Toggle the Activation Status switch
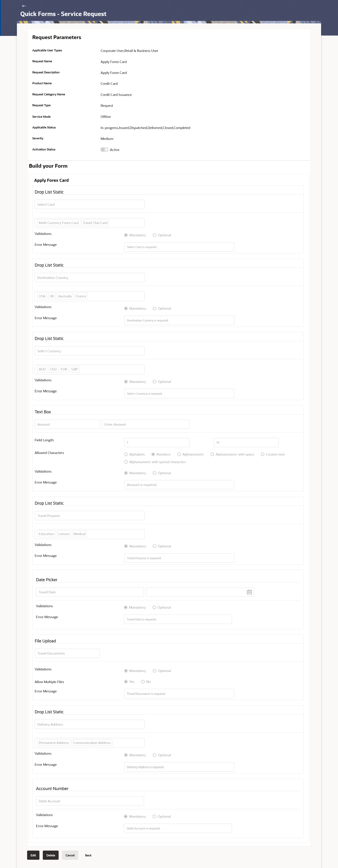The image size is (338, 868). tap(104, 150)
